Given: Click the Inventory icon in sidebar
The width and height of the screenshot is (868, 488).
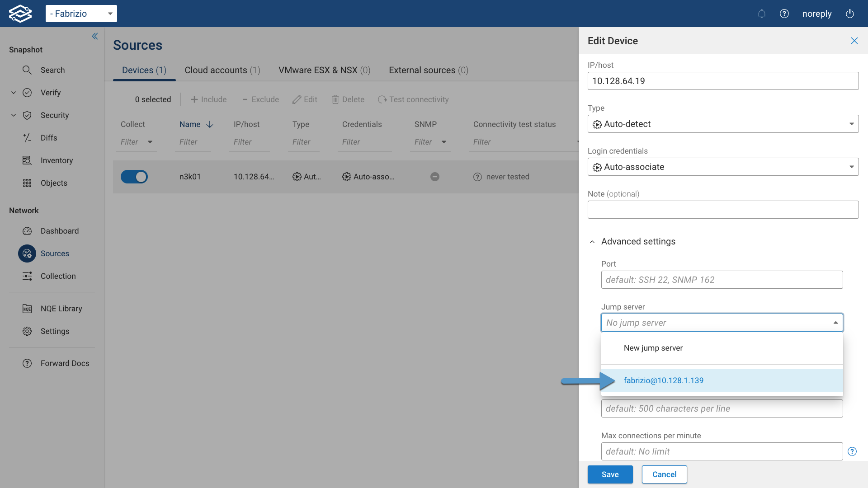Looking at the screenshot, I should pos(27,160).
